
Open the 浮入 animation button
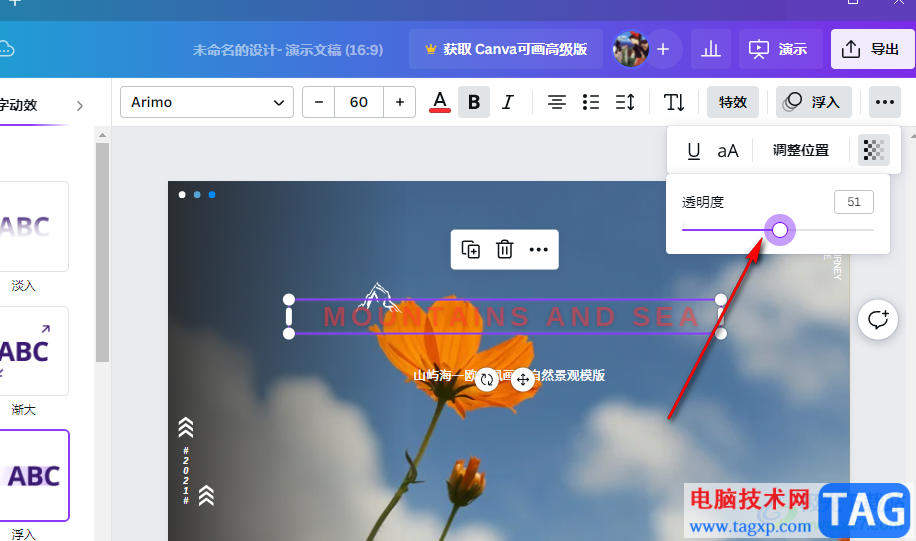click(813, 102)
